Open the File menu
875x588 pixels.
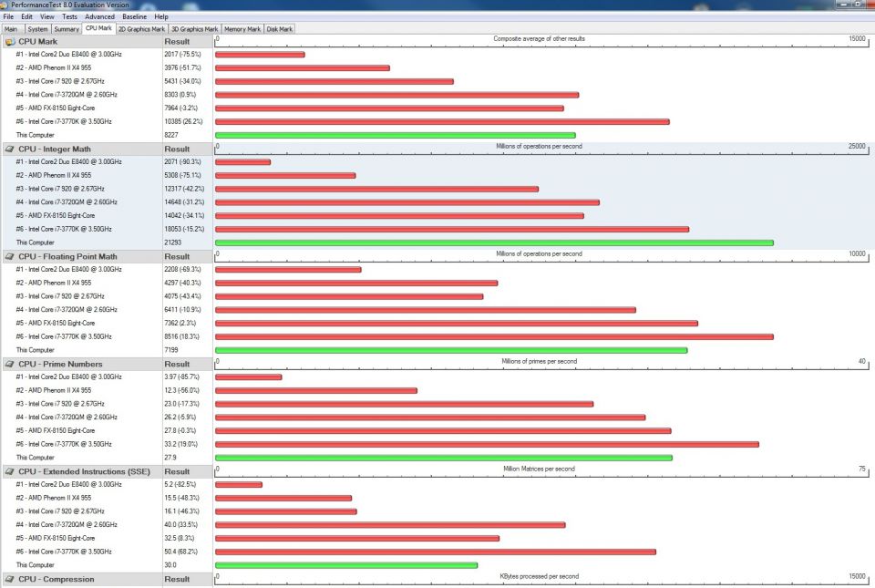click(x=8, y=16)
